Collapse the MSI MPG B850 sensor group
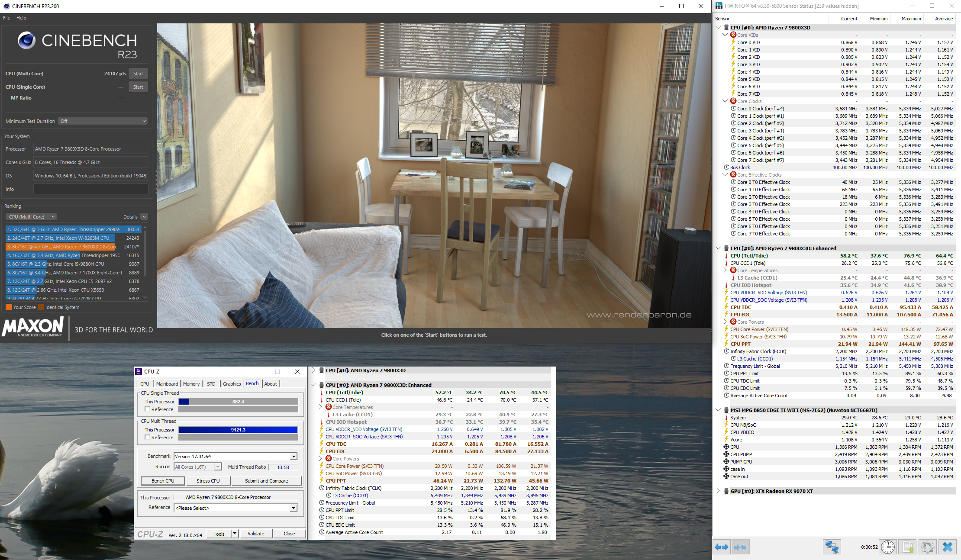Image resolution: width=961 pixels, height=560 pixels. coord(719,410)
